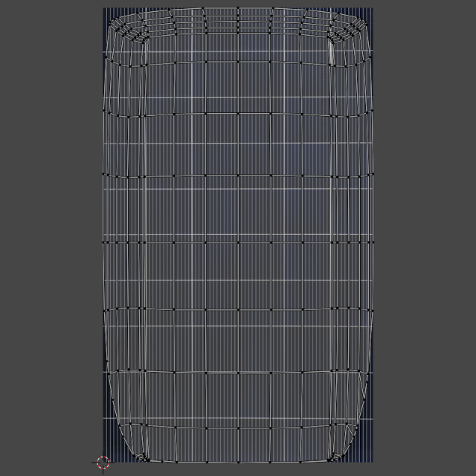Click empty gray viewport below the mesh
Image resolution: width=476 pixels, height=476 pixels.
[238, 469]
